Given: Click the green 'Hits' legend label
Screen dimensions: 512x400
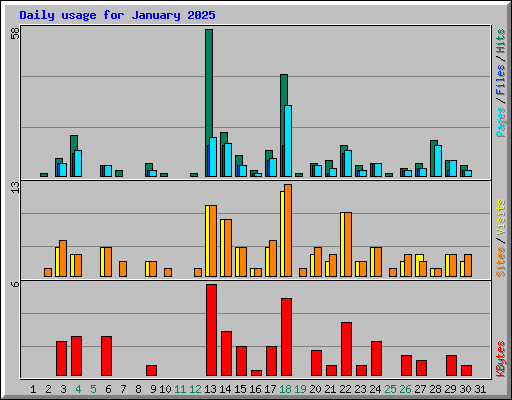Looking at the screenshot, I should point(500,41).
